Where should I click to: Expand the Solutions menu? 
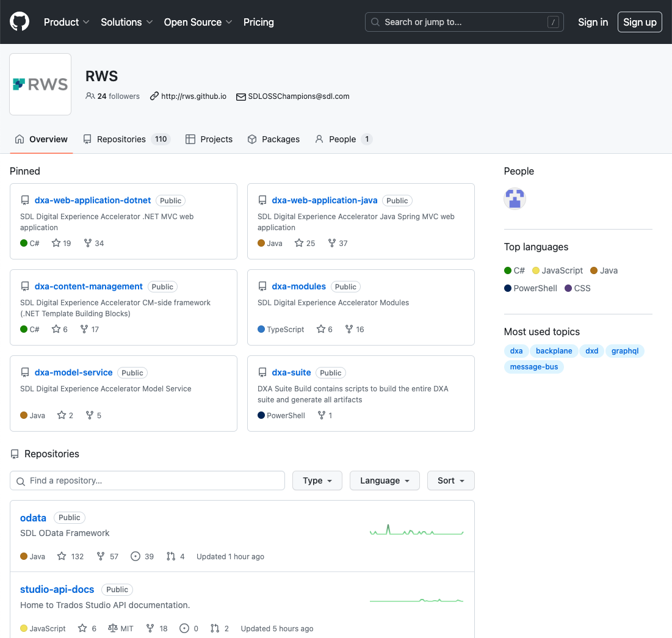[x=126, y=22]
